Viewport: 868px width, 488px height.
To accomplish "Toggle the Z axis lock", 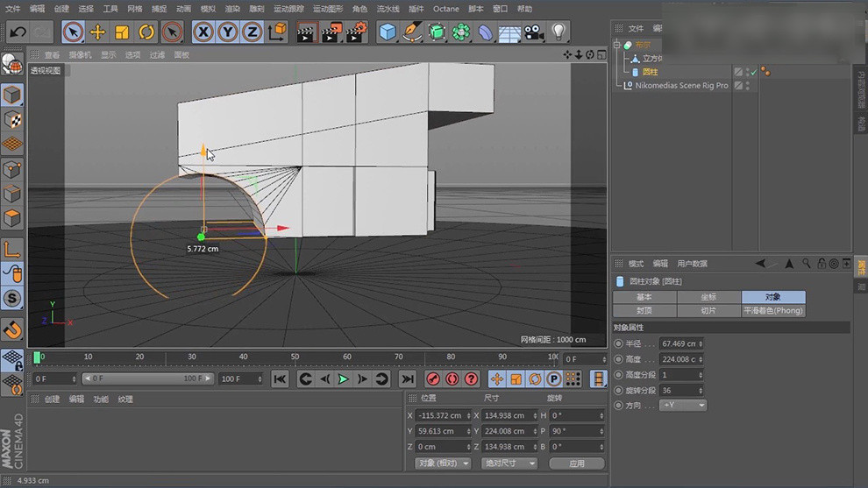I will tap(252, 32).
